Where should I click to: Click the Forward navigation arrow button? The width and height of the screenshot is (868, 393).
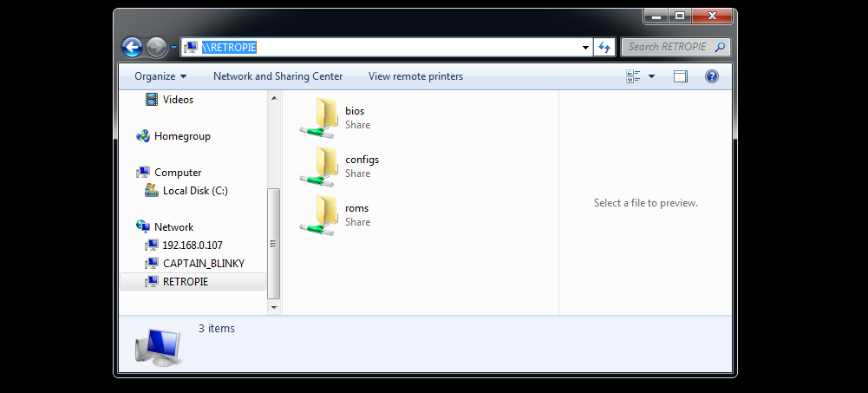[156, 47]
